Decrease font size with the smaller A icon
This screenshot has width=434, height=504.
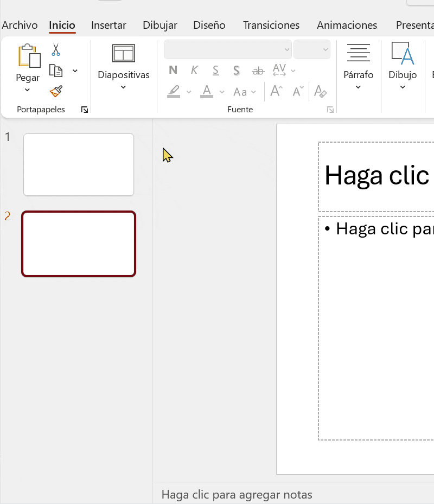click(298, 91)
